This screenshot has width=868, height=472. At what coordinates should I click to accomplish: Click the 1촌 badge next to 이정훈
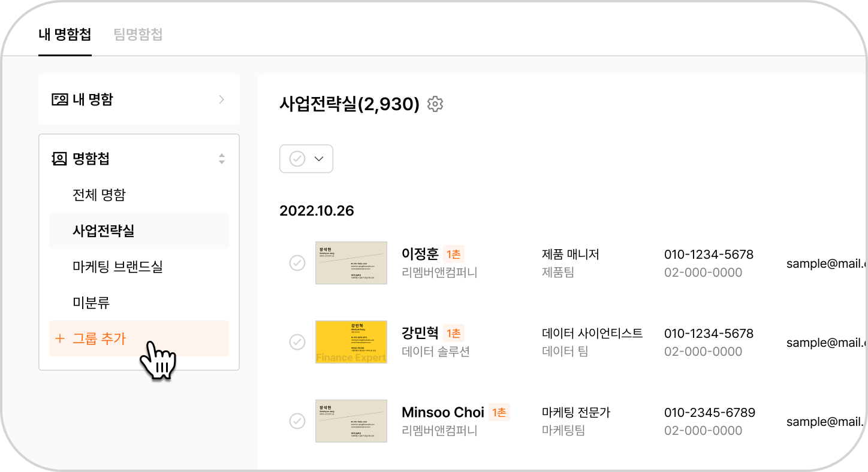click(x=454, y=254)
